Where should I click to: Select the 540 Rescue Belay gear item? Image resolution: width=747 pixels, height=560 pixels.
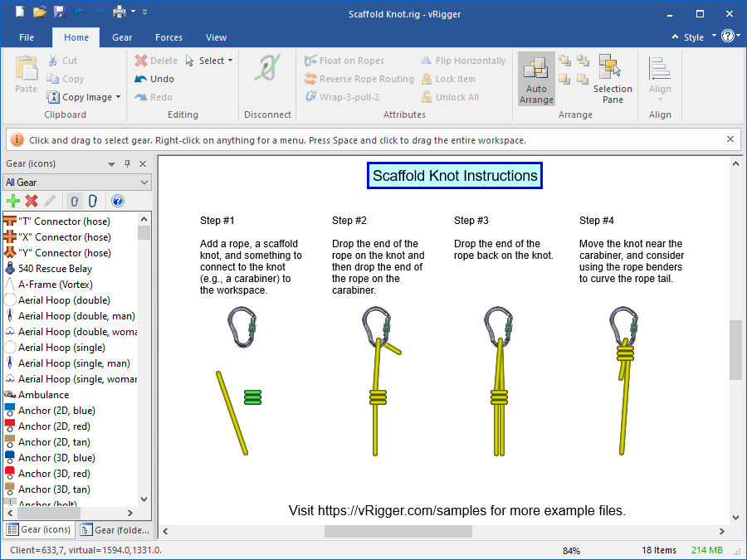pyautogui.click(x=55, y=269)
